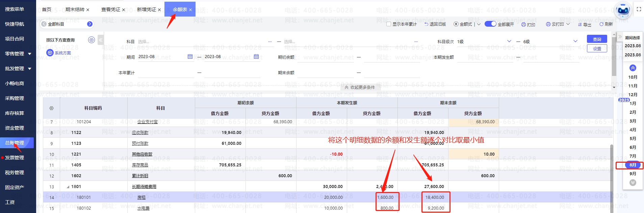Open the first 科目 selector ellipsis
The height and width of the screenshot is (213, 644).
click(x=270, y=42)
